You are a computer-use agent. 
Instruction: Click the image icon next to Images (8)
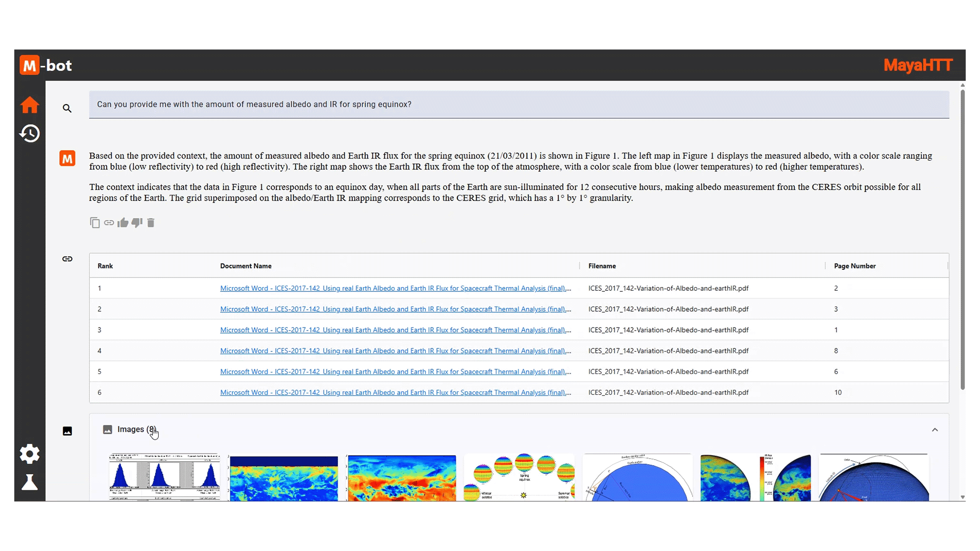point(108,430)
